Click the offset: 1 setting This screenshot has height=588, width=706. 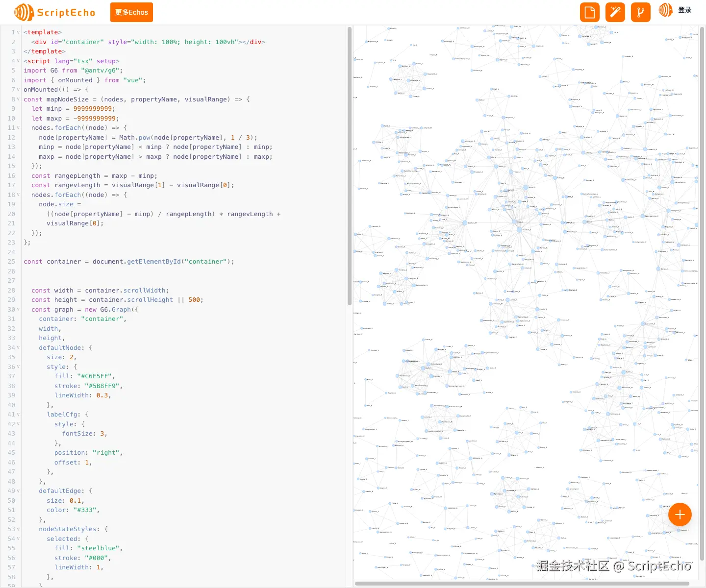coord(72,463)
